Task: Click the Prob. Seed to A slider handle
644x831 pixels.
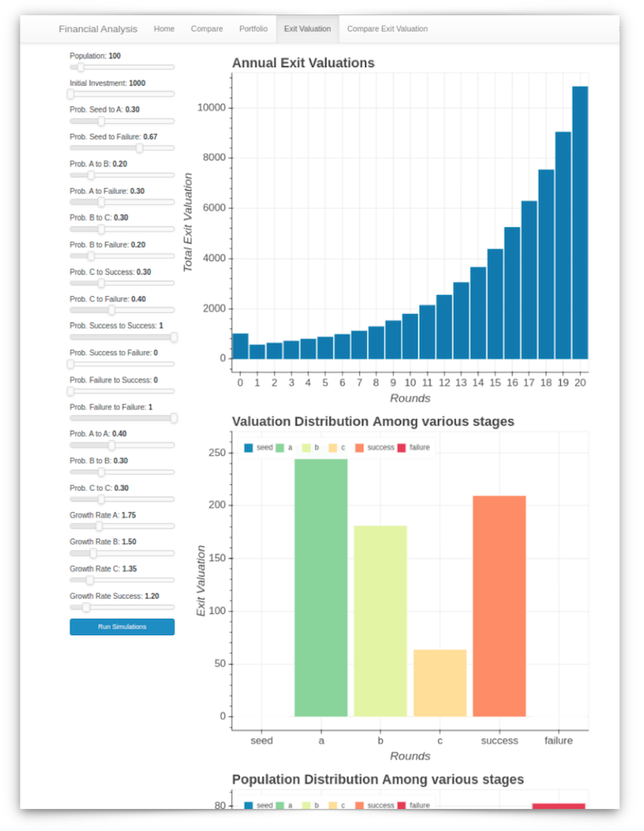Action: (101, 121)
